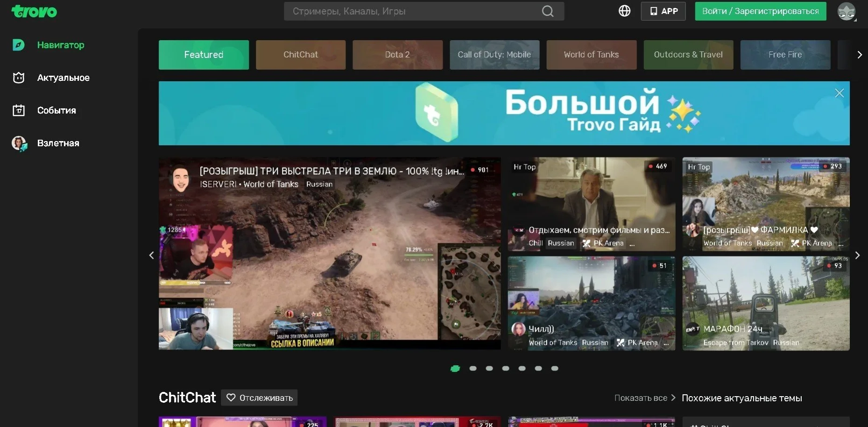
Task: Open the Чилл)) stream thumbnail
Action: coord(592,303)
